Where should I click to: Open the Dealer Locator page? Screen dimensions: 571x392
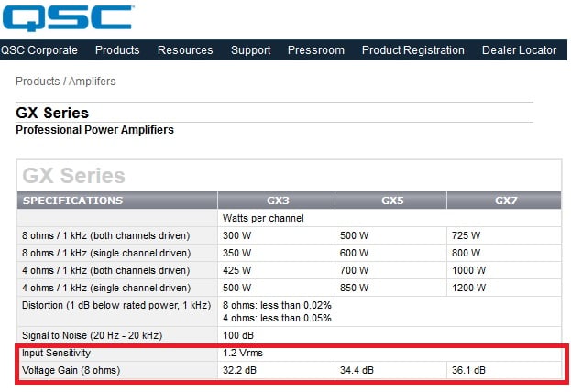click(x=519, y=50)
